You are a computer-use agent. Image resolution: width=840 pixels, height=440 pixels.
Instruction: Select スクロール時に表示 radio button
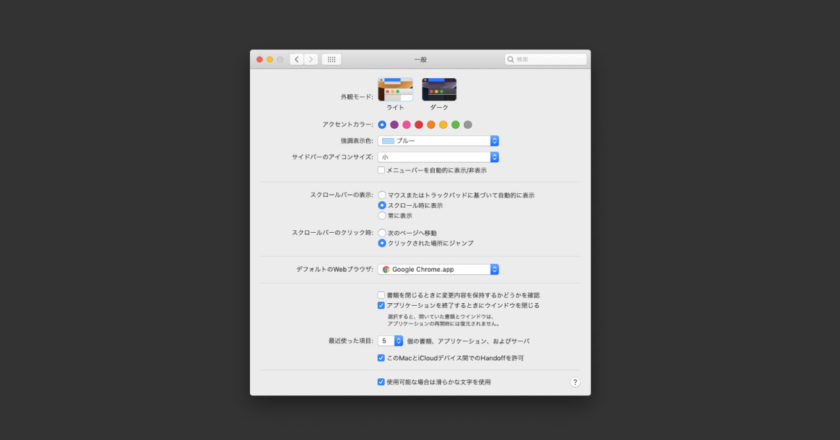click(x=382, y=205)
